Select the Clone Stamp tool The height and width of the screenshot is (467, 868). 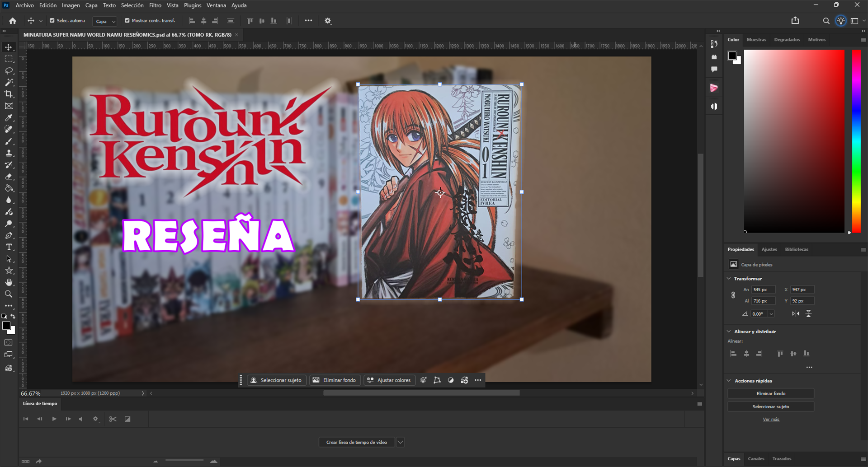click(x=9, y=153)
